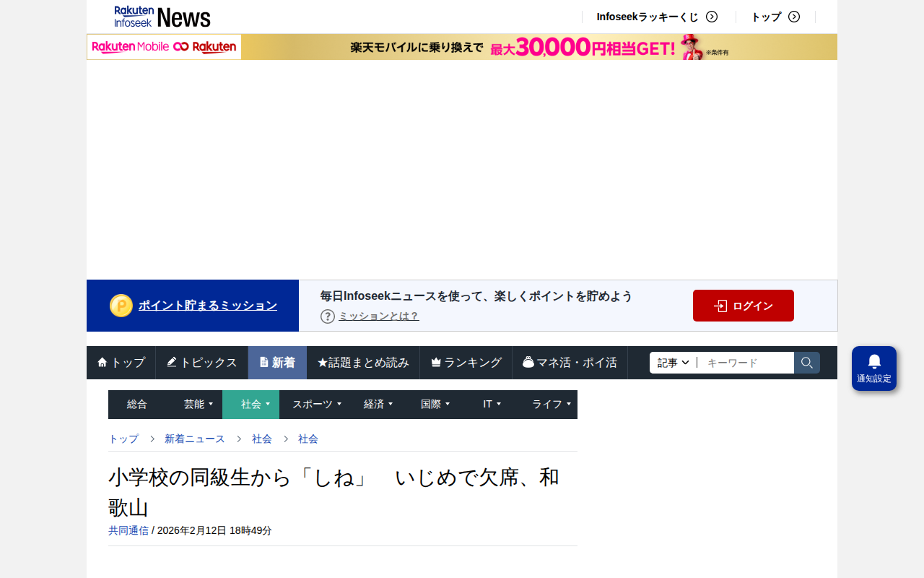Click arrow circle icon beside Infoseekラッキーくじ
This screenshot has height=578, width=924.
point(712,17)
